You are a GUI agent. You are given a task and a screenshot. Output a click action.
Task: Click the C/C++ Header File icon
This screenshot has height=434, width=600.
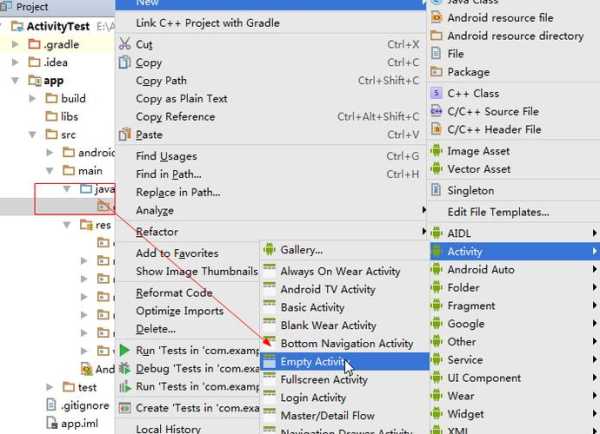(436, 129)
